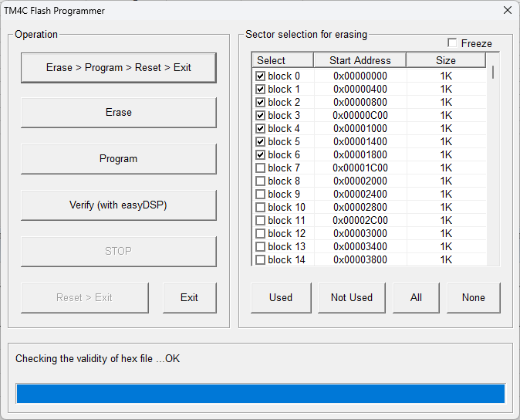Click address 0x00003000 cell
The height and width of the screenshot is (420, 520).
coord(360,234)
